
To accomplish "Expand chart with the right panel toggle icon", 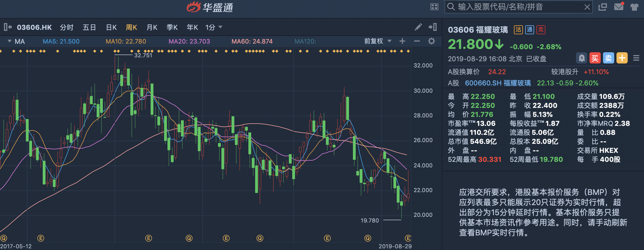I will (433, 27).
